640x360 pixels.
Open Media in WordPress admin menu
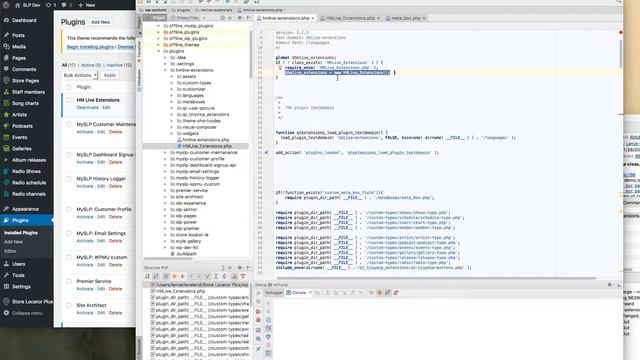[x=19, y=47]
